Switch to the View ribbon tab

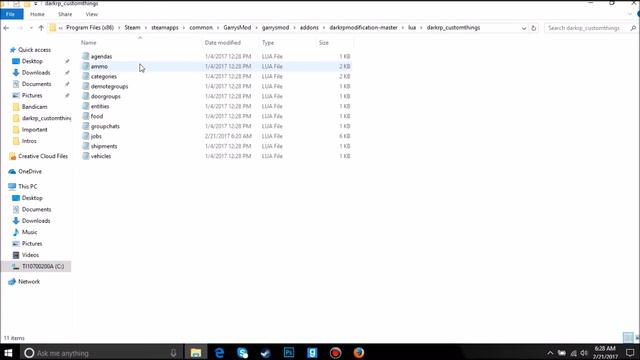(x=91, y=14)
